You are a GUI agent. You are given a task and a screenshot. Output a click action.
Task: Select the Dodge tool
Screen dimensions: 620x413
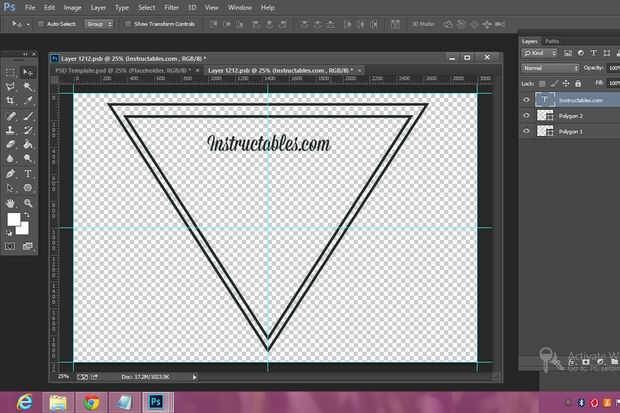(28, 158)
